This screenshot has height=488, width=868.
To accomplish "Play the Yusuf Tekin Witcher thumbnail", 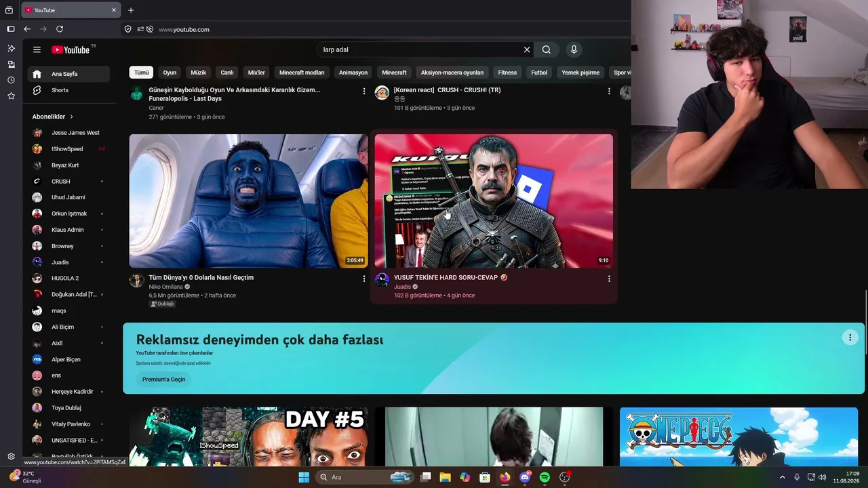I will tap(494, 201).
